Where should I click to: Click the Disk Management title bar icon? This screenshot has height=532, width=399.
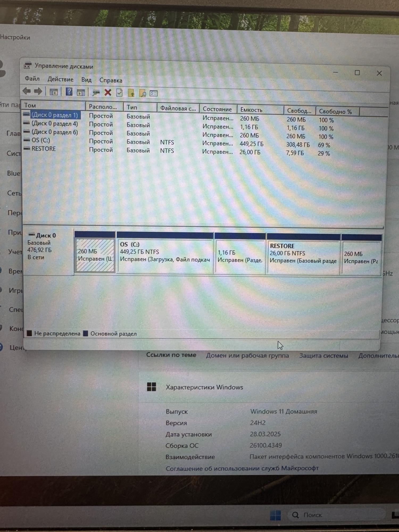(x=27, y=65)
